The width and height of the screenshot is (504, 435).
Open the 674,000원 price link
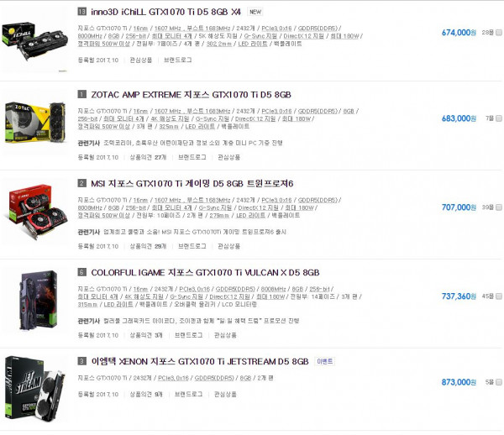(x=459, y=33)
